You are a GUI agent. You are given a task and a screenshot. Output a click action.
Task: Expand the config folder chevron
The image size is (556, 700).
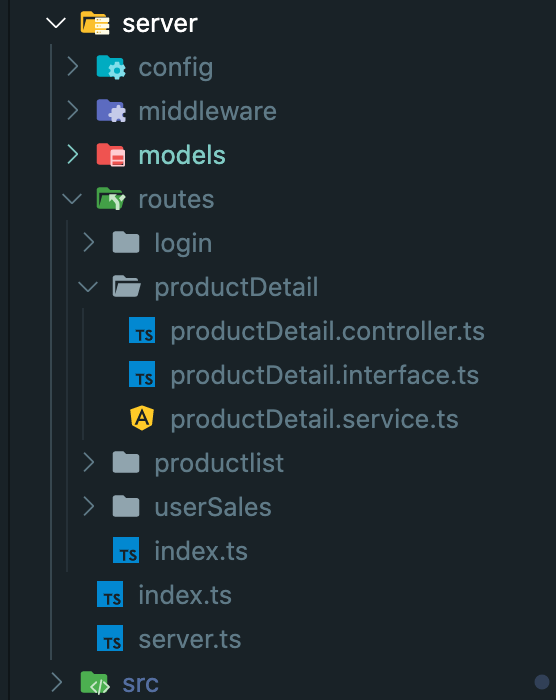(73, 67)
